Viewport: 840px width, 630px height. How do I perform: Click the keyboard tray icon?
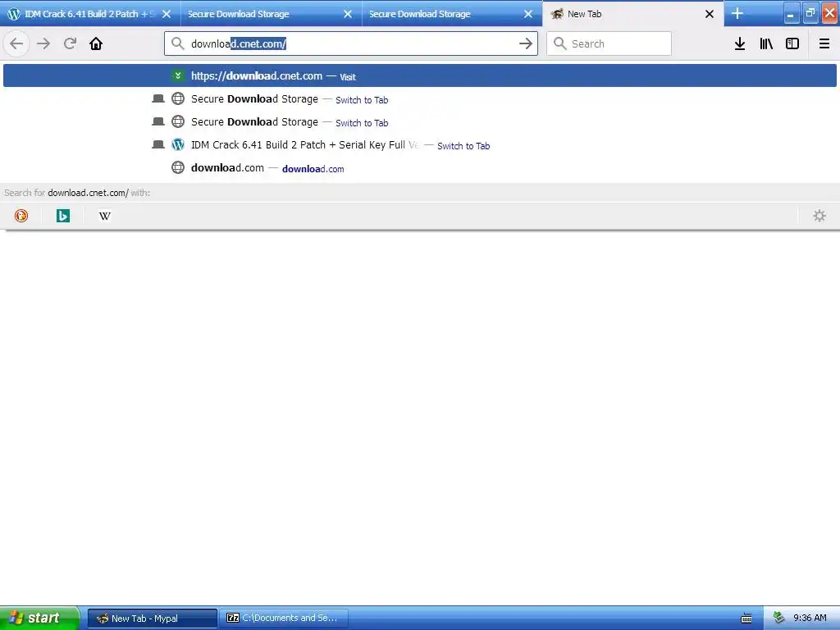[x=746, y=619]
